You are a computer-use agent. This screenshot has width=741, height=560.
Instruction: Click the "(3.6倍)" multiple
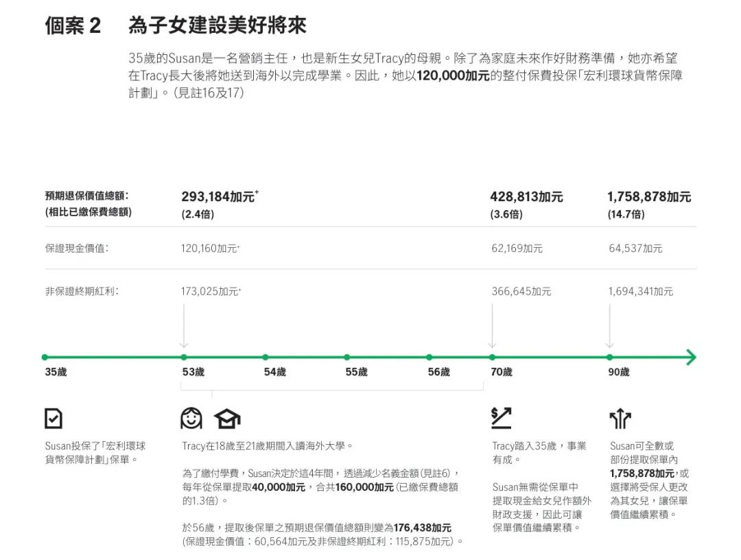coord(506,214)
